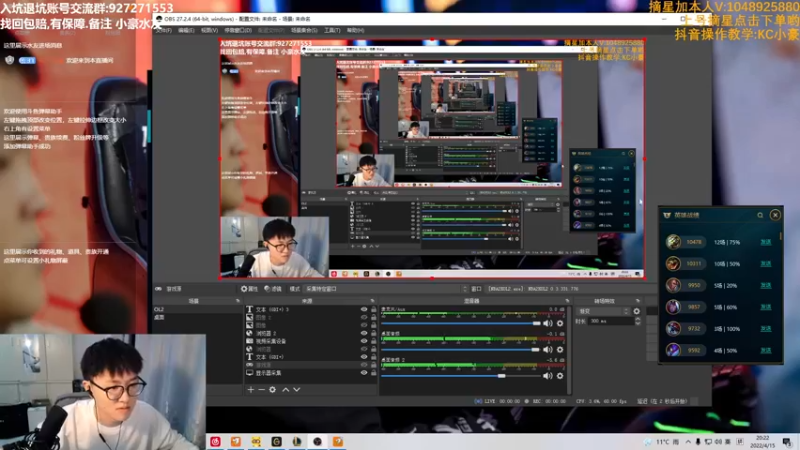Image resolution: width=800 pixels, height=450 pixels.
Task: Open 桌面音频 2 settings gear
Action: point(560,376)
